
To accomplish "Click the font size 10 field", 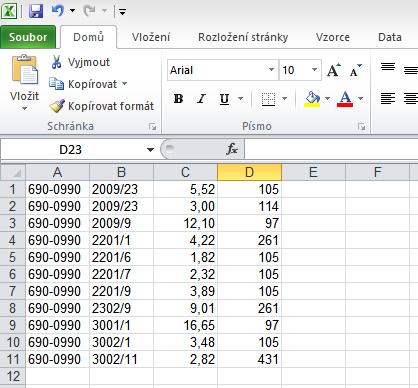I will 294,70.
